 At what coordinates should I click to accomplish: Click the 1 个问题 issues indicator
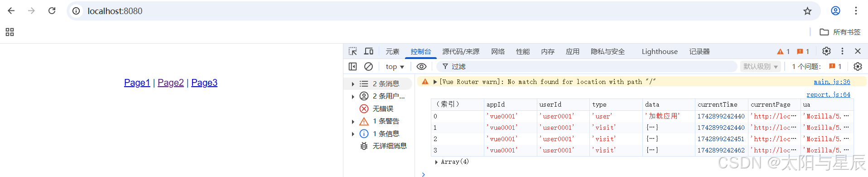coord(816,66)
